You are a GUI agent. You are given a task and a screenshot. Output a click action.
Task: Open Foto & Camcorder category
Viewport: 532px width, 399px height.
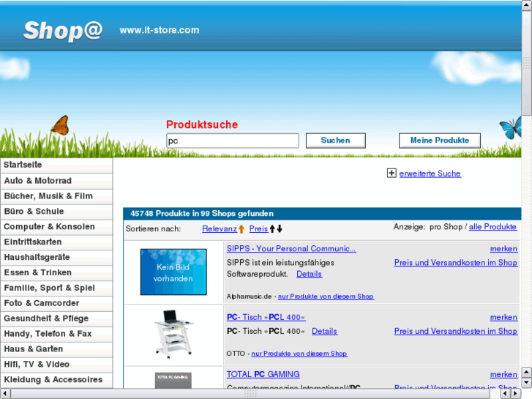pos(56,303)
